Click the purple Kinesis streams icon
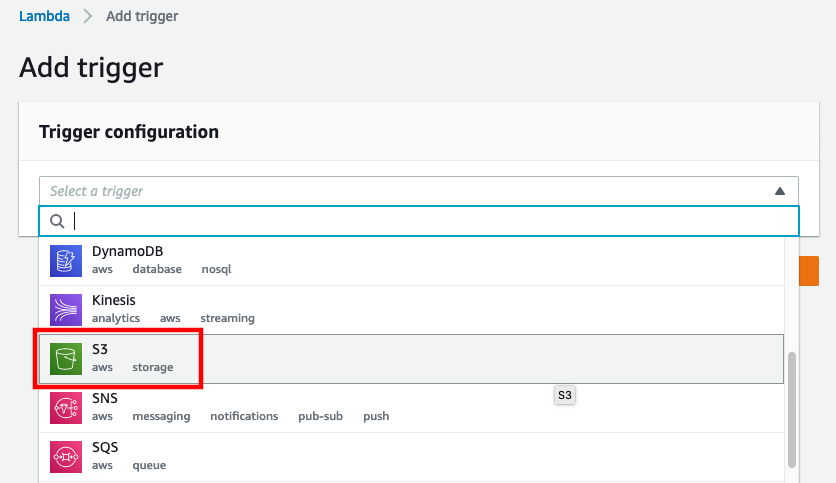 (x=66, y=310)
